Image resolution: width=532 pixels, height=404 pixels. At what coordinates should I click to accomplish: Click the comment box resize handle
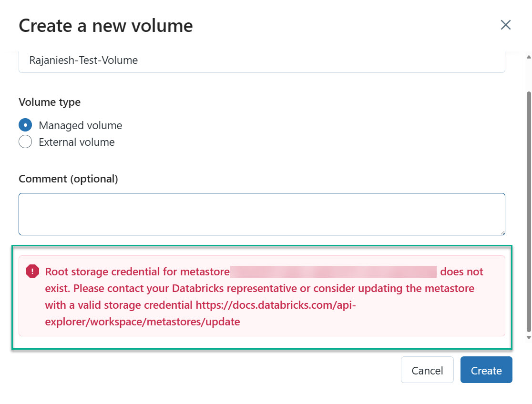[502, 232]
